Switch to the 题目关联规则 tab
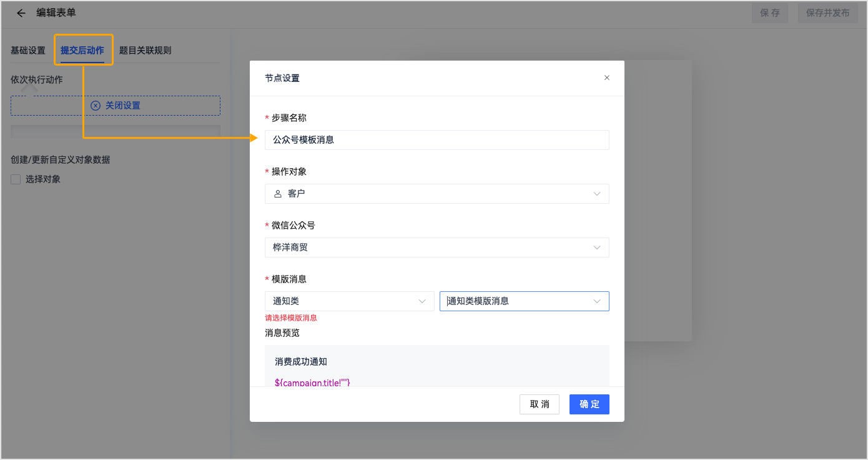This screenshot has height=460, width=868. (145, 51)
